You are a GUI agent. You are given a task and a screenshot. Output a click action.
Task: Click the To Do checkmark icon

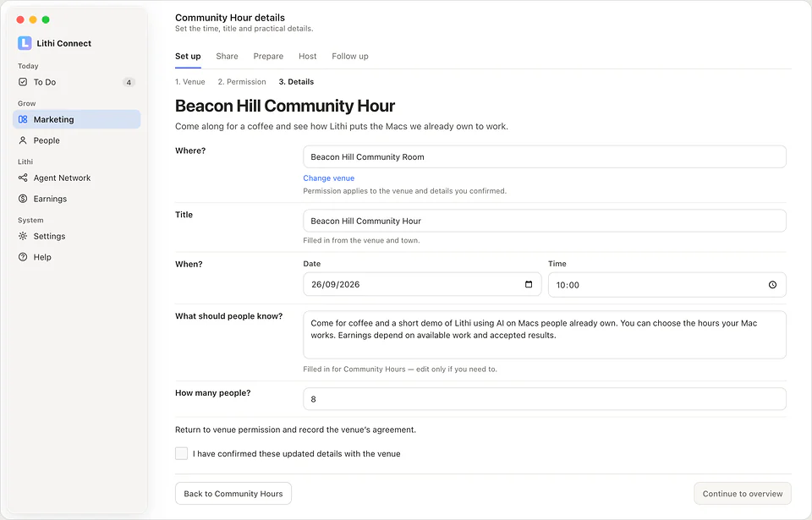pyautogui.click(x=23, y=82)
